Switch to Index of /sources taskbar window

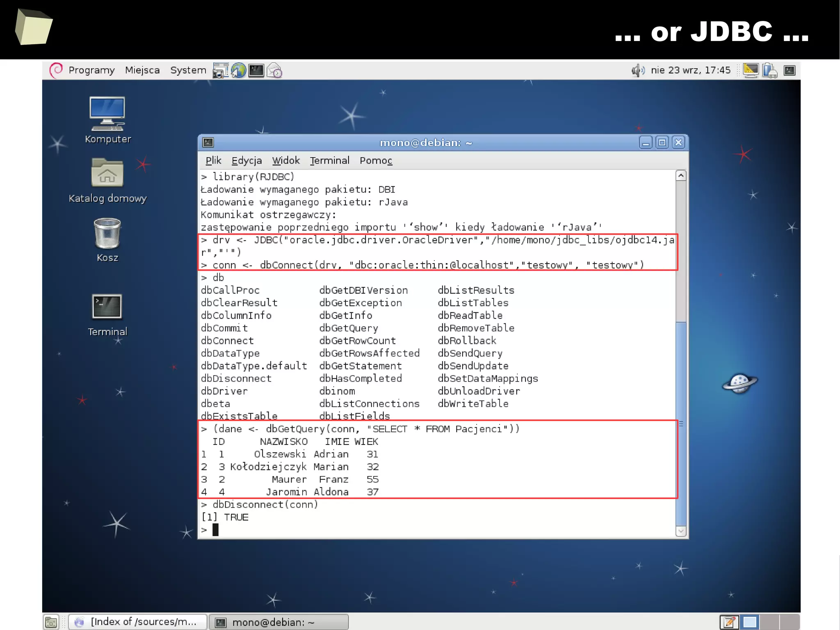pyautogui.click(x=138, y=622)
